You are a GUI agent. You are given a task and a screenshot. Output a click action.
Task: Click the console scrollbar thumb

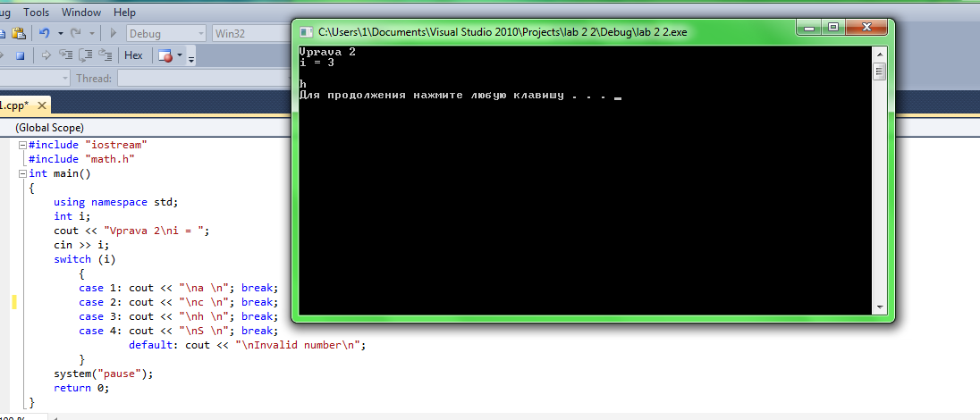click(x=879, y=71)
